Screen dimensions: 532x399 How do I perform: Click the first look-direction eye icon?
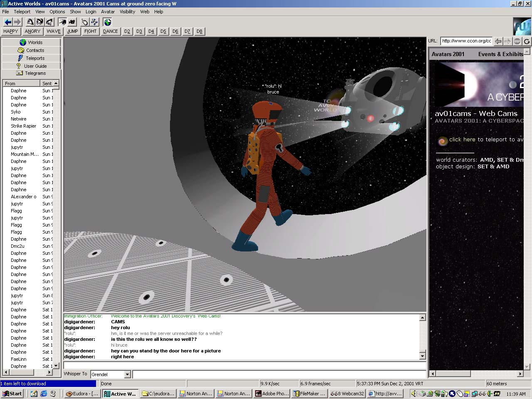30,22
